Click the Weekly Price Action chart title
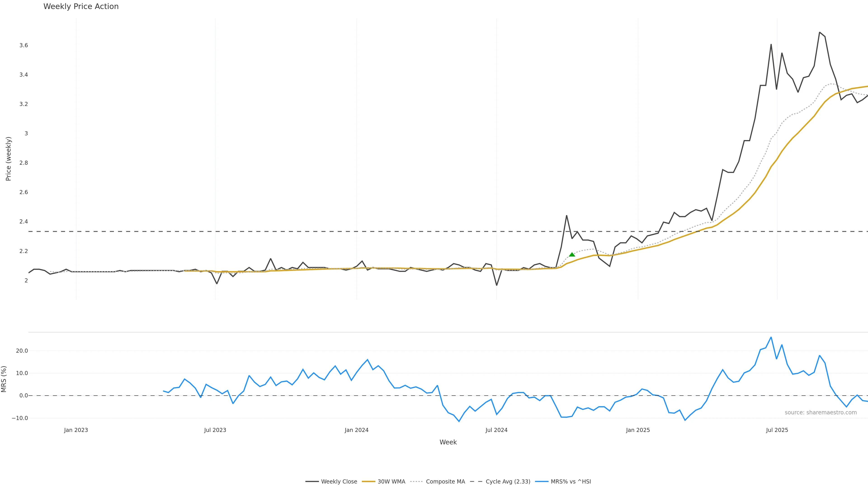The height and width of the screenshot is (488, 868). [x=81, y=7]
